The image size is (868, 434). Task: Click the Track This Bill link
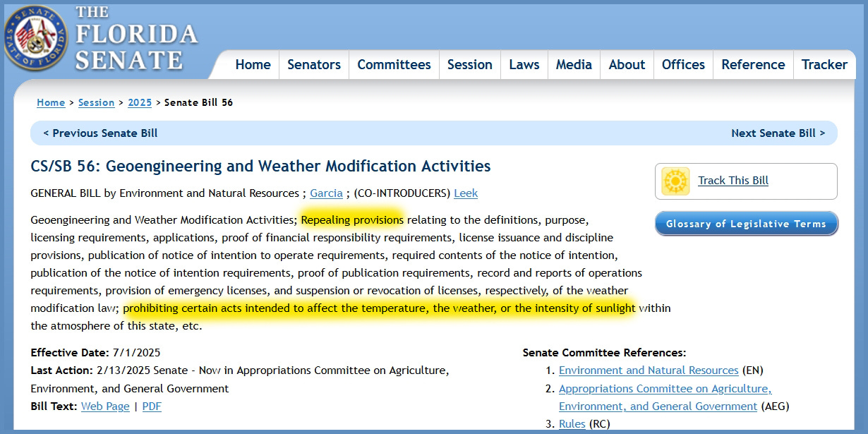click(733, 181)
